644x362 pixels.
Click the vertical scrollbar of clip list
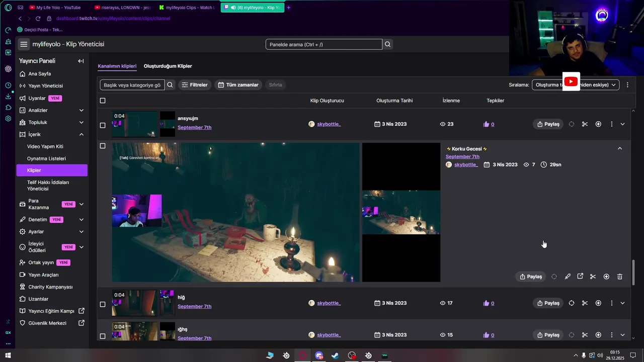(x=633, y=271)
